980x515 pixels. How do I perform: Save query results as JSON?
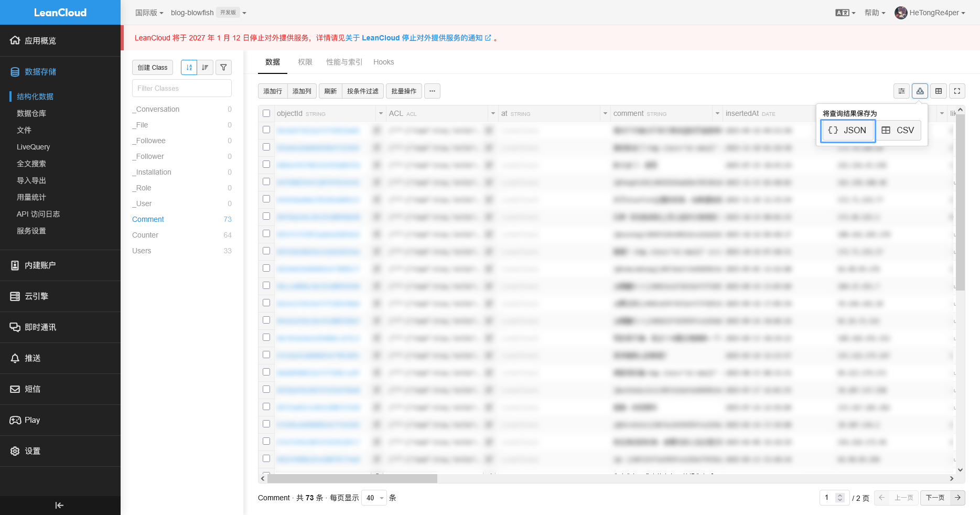pyautogui.click(x=848, y=131)
